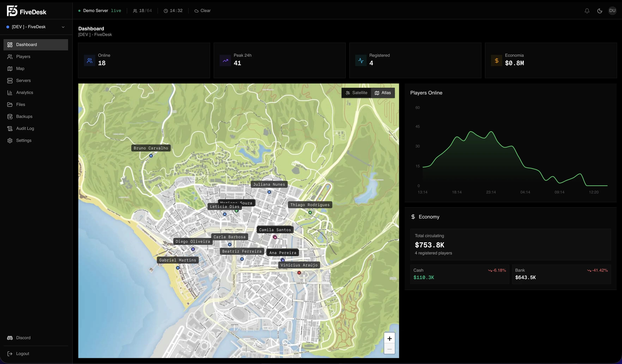Open the Players page
622x364 pixels.
[x=36, y=57]
